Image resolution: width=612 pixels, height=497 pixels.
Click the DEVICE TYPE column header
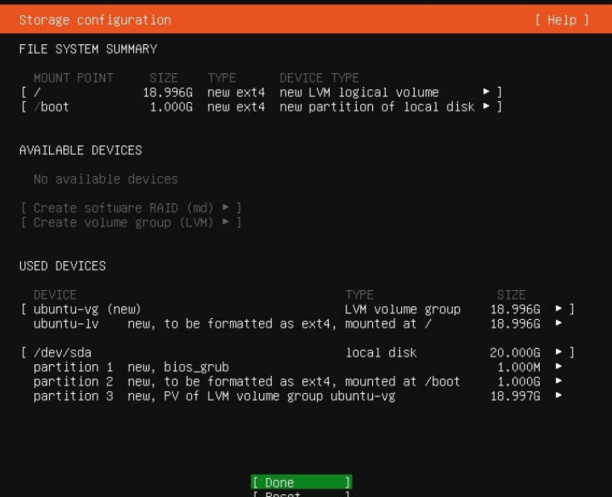[319, 78]
